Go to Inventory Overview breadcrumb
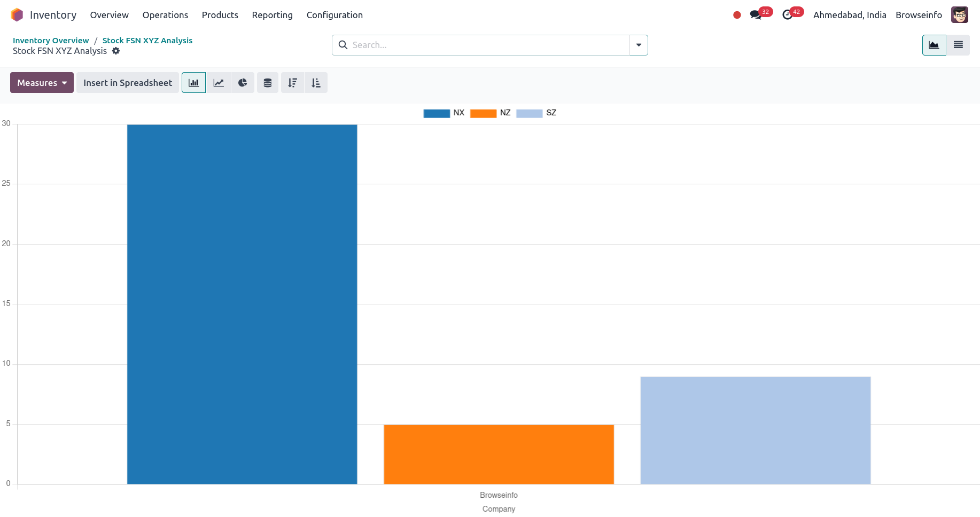Viewport: 980px width, 517px height. [x=51, y=41]
